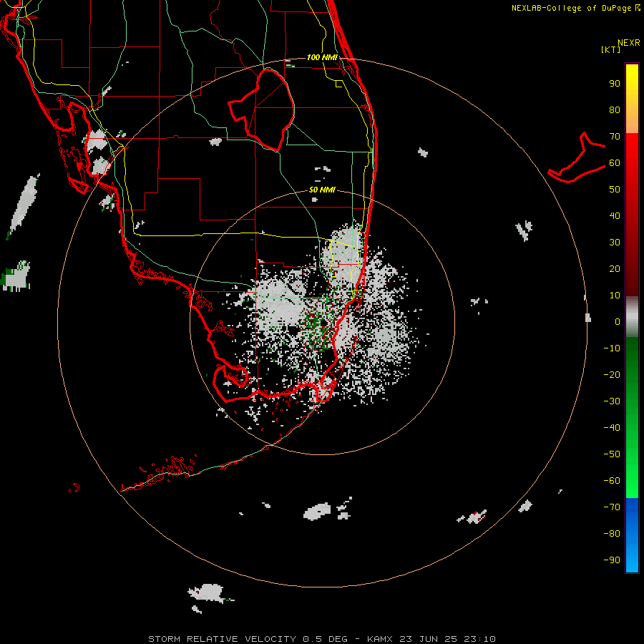Click the -60 scale value
Viewport: 644px width, 644px height.
point(612,481)
